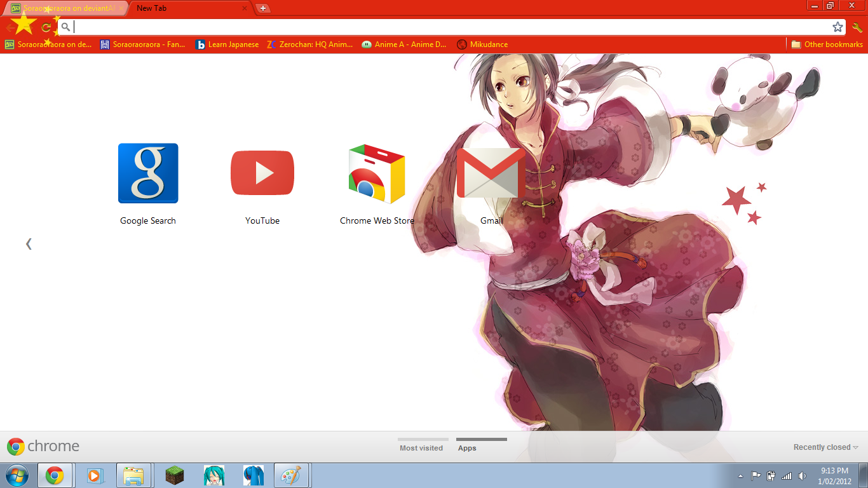
Task: Click the Show desktop button
Action: (x=864, y=475)
